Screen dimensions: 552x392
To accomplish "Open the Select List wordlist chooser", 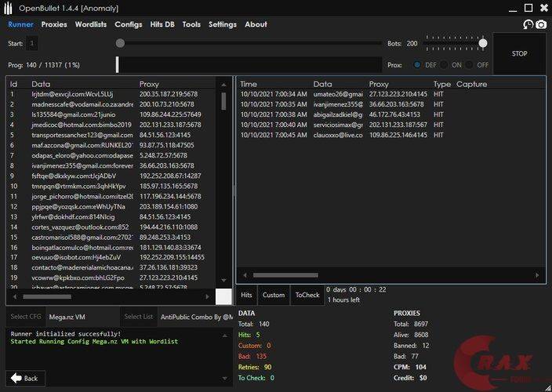I will tap(138, 317).
